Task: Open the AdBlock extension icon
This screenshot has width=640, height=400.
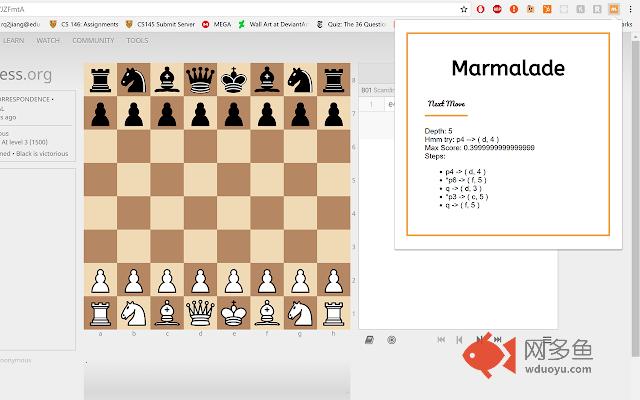Action: [x=497, y=9]
